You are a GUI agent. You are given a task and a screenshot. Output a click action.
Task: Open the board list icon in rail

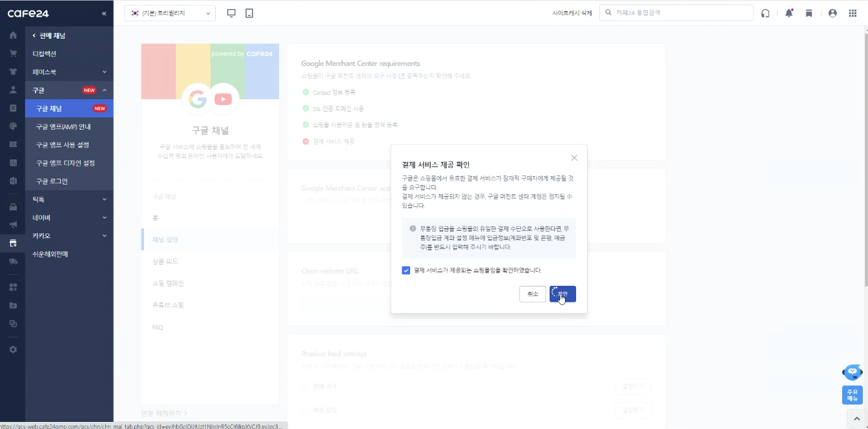[13, 108]
